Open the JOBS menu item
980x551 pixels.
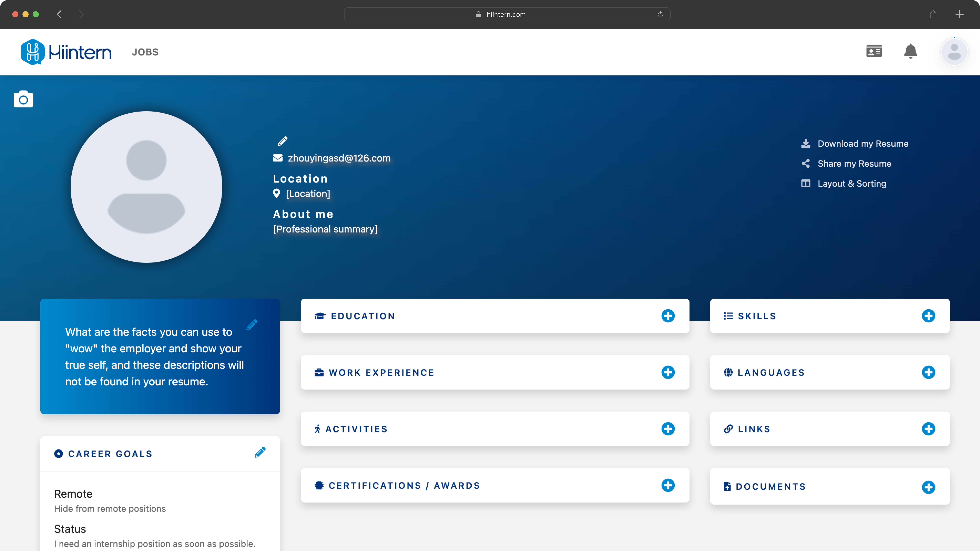pyautogui.click(x=145, y=52)
